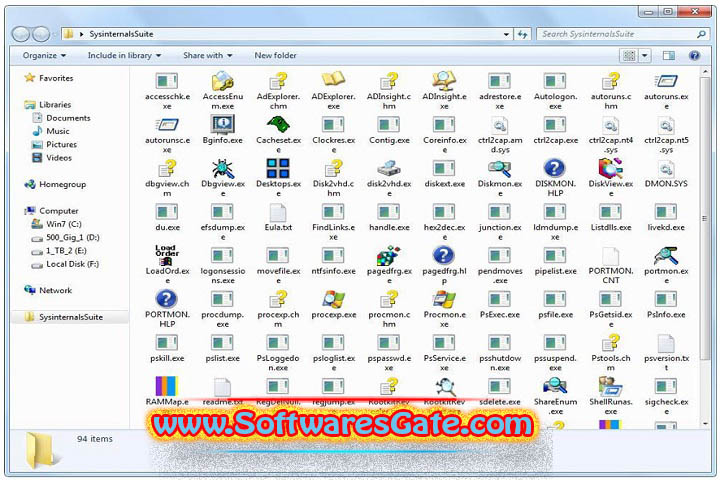Select the disk2vhd.exe drive icon

(x=389, y=169)
